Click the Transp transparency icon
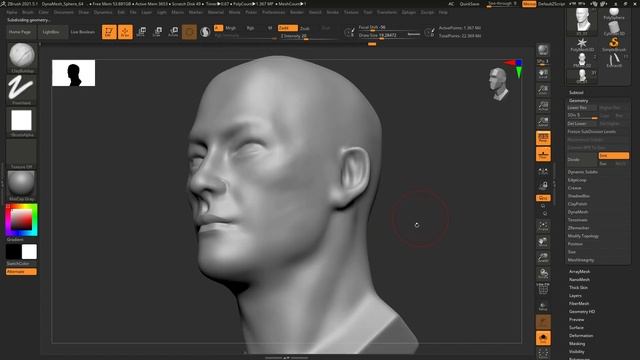The height and width of the screenshot is (360, 640). [543, 306]
